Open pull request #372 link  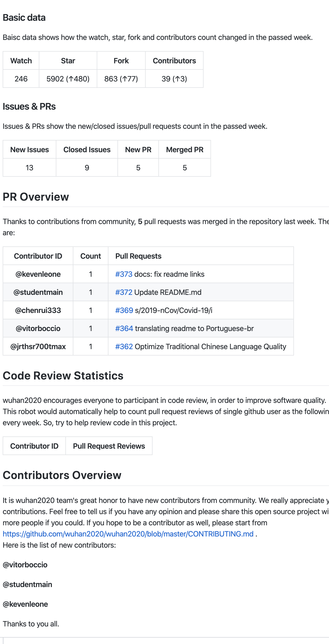pos(124,292)
